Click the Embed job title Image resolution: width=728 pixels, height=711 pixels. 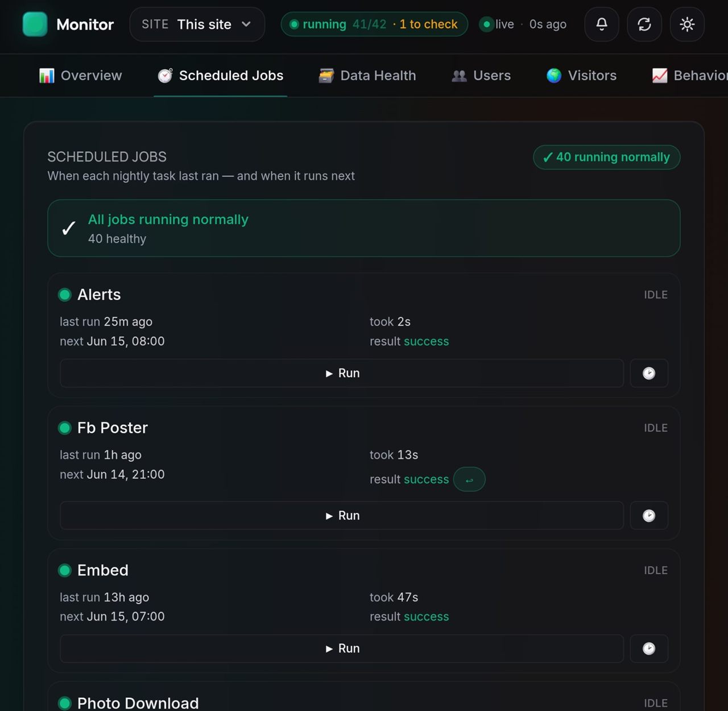pyautogui.click(x=103, y=570)
